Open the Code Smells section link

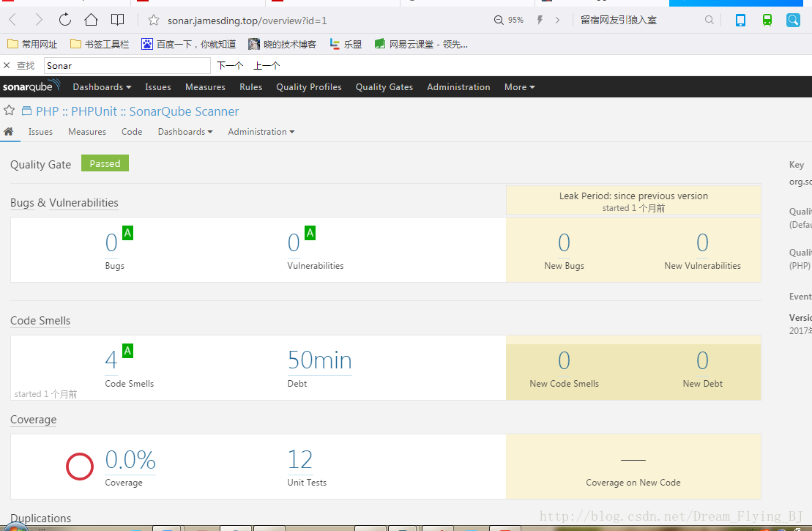[x=40, y=321]
